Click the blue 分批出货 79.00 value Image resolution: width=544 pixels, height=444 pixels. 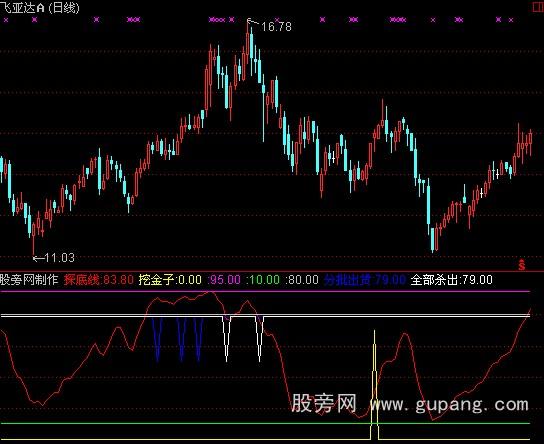365,279
